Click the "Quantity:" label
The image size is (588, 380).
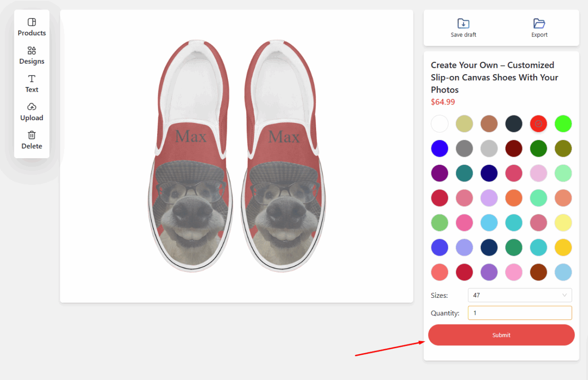[445, 313]
